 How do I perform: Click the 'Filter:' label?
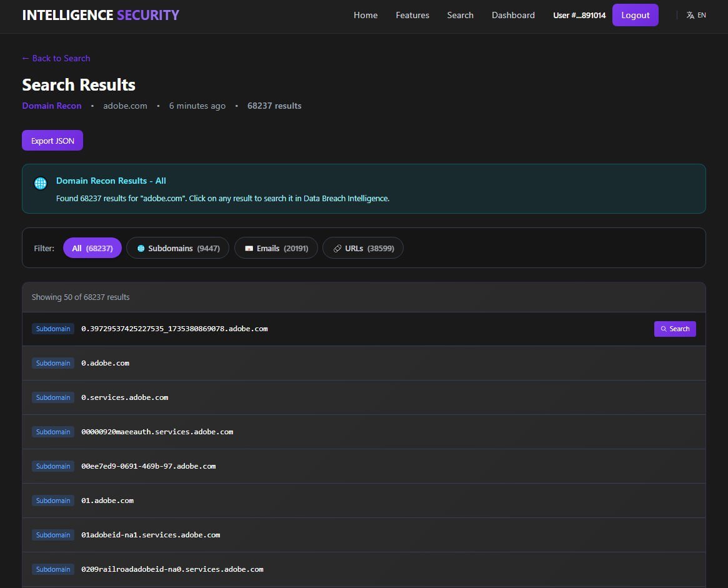pyautogui.click(x=44, y=249)
